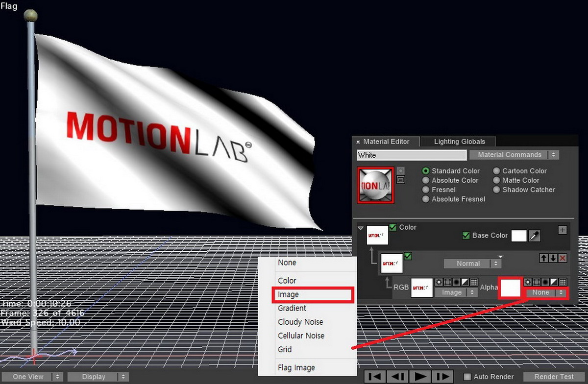Click grid icon above RGB Image dropdown

(x=474, y=282)
